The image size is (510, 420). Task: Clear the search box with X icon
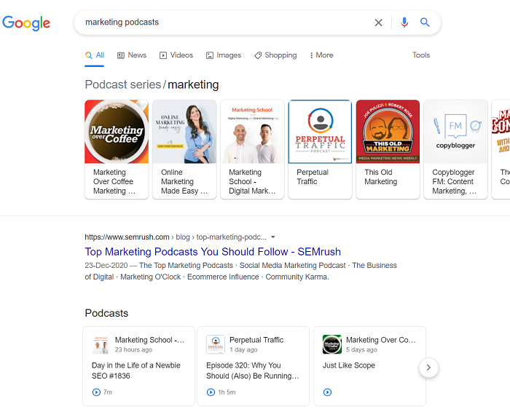[x=378, y=23]
